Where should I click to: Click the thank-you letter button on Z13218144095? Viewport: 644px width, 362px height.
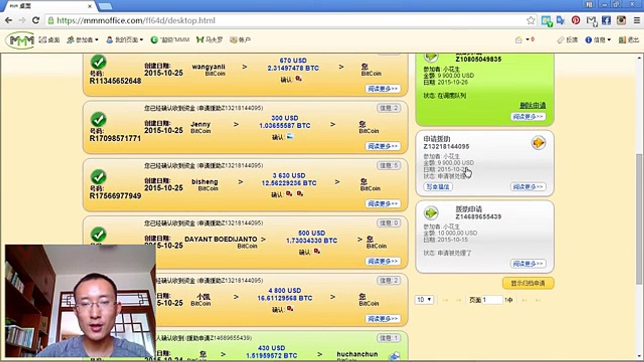pyautogui.click(x=438, y=187)
